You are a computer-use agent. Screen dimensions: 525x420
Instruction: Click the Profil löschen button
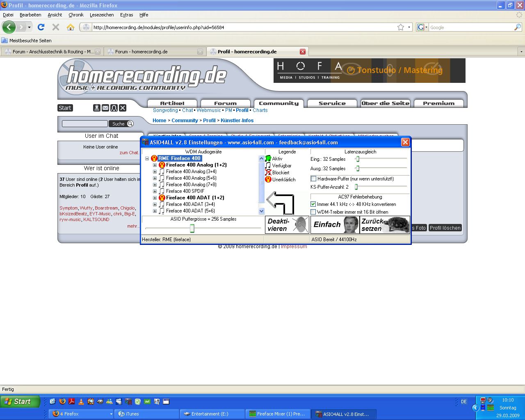pyautogui.click(x=445, y=228)
